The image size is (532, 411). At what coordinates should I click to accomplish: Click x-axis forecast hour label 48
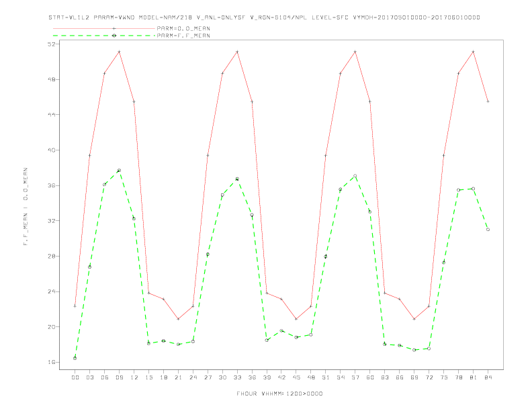click(x=311, y=377)
